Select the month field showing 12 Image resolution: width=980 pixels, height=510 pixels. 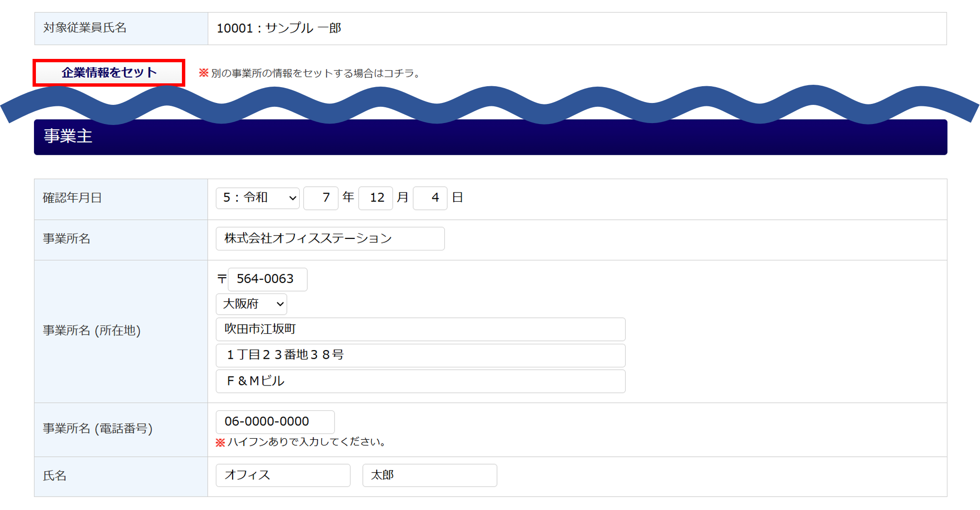[x=376, y=198]
